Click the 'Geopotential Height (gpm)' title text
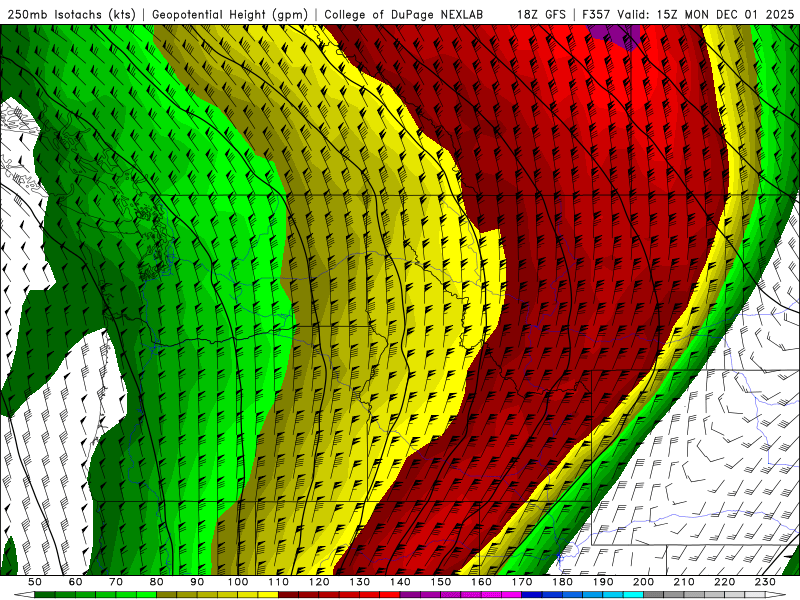The width and height of the screenshot is (800, 600). [x=230, y=15]
